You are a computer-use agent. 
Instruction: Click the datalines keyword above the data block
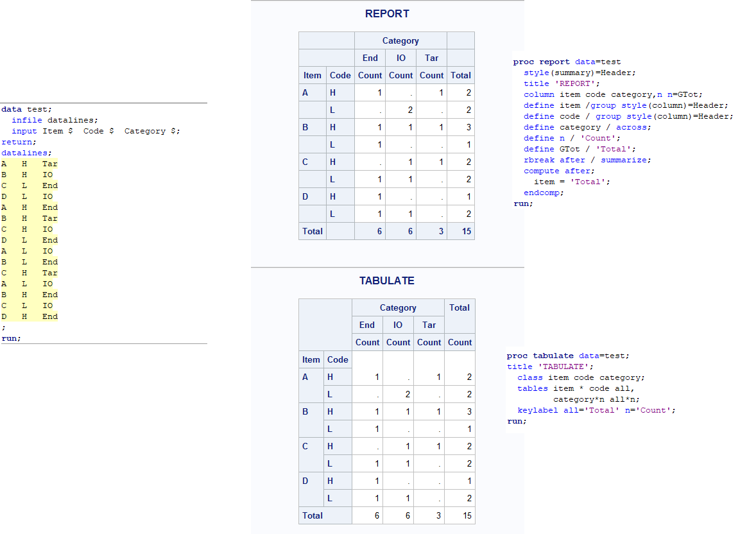pyautogui.click(x=24, y=152)
